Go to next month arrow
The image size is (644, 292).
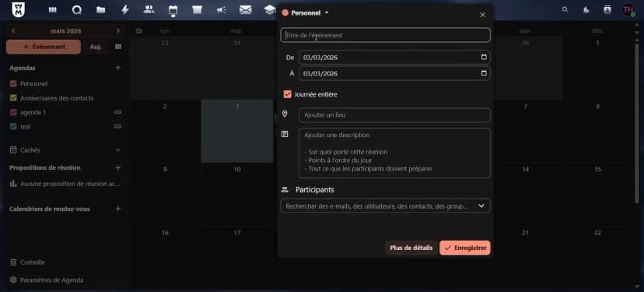click(118, 31)
